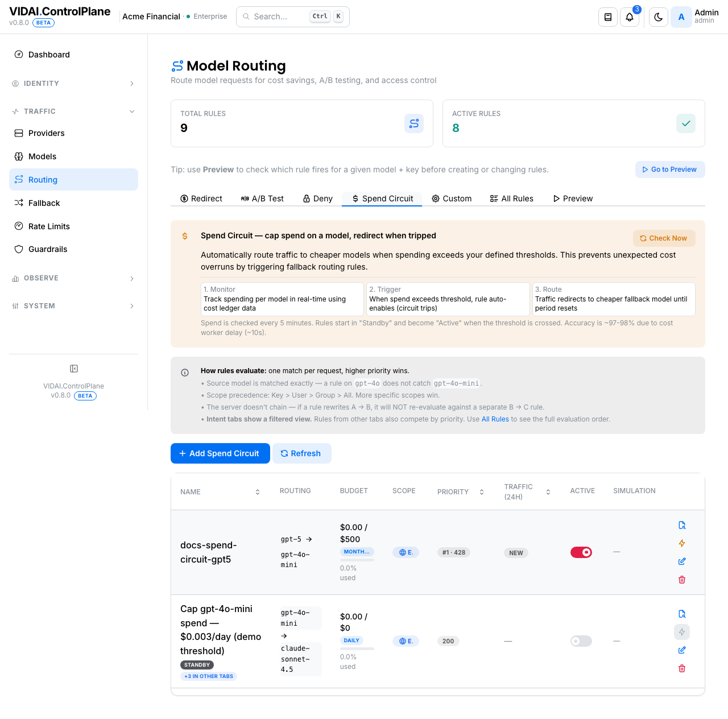This screenshot has width=728, height=719.
Task: View details for Cap gpt-4o-mini spend rule
Action: tap(682, 614)
